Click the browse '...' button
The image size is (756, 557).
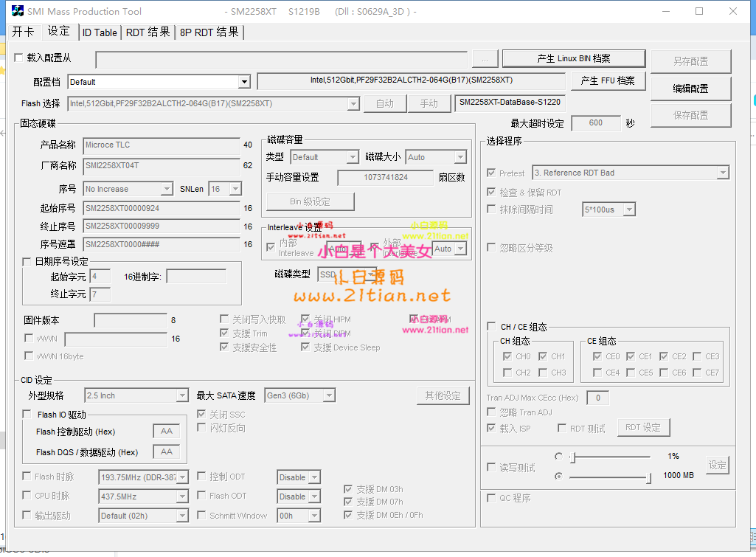(x=485, y=60)
